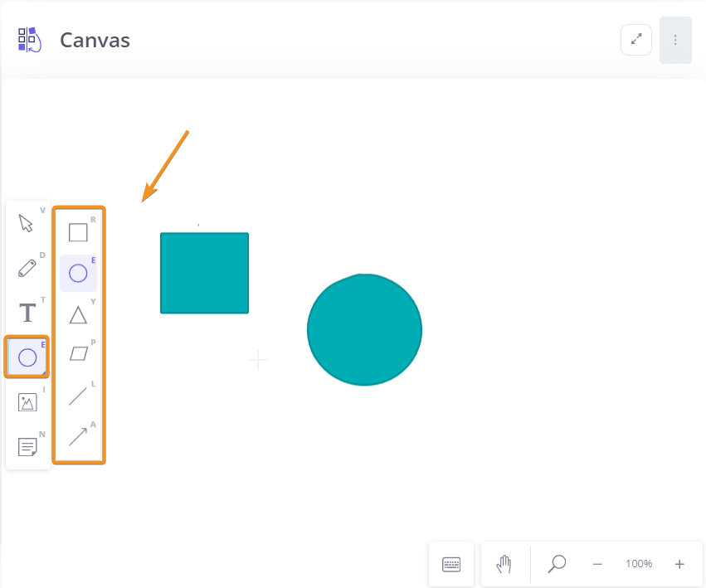The width and height of the screenshot is (706, 588).
Task: Click the 100% zoom level
Action: click(x=639, y=564)
